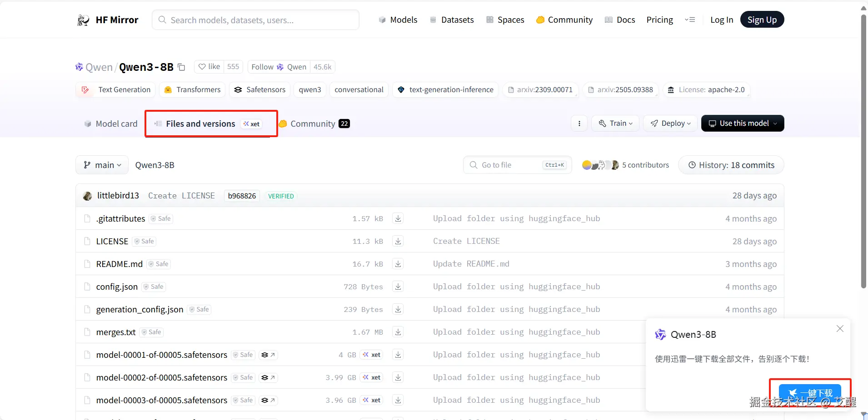Viewport: 868px width, 420px height.
Task: Click the Log In link
Action: point(722,20)
